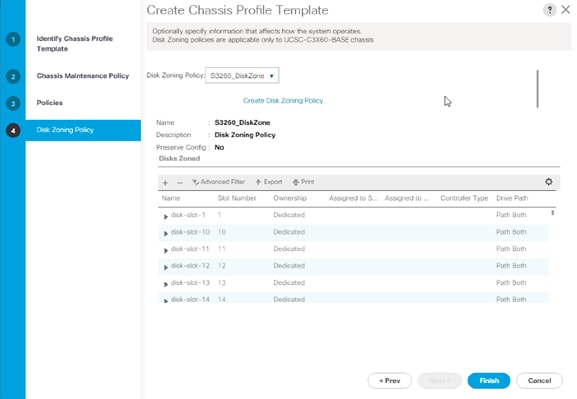Export the Disks Zoned table
The image size is (577, 399).
tap(269, 182)
